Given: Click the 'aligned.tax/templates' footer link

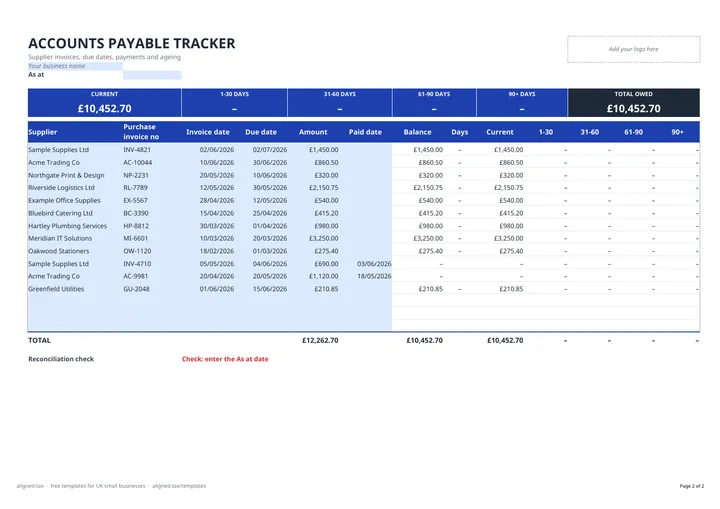Looking at the screenshot, I should (179, 486).
